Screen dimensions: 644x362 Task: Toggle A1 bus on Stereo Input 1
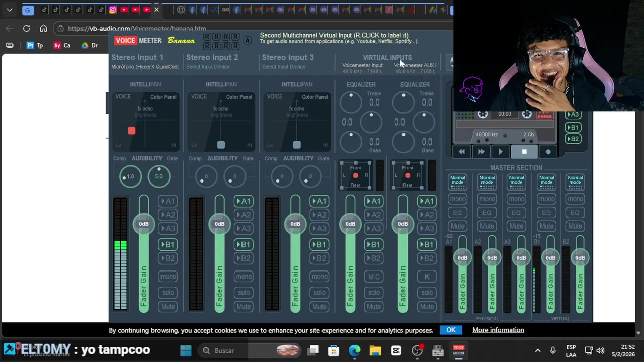168,201
